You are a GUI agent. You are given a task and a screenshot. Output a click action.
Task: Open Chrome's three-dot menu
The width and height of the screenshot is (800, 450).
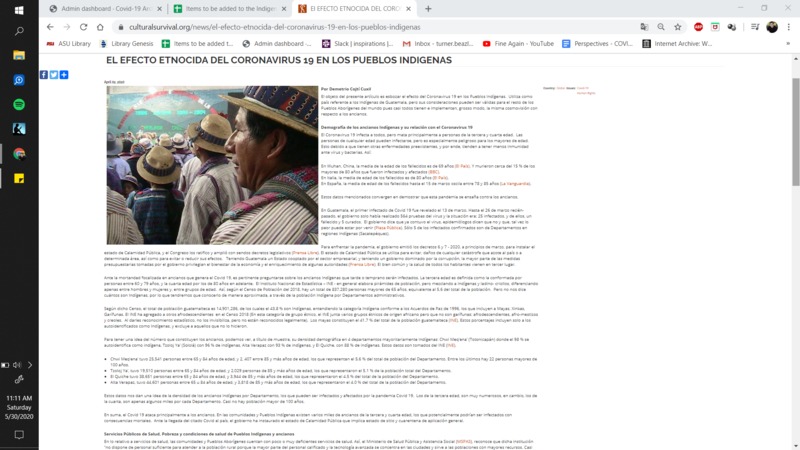point(789,27)
